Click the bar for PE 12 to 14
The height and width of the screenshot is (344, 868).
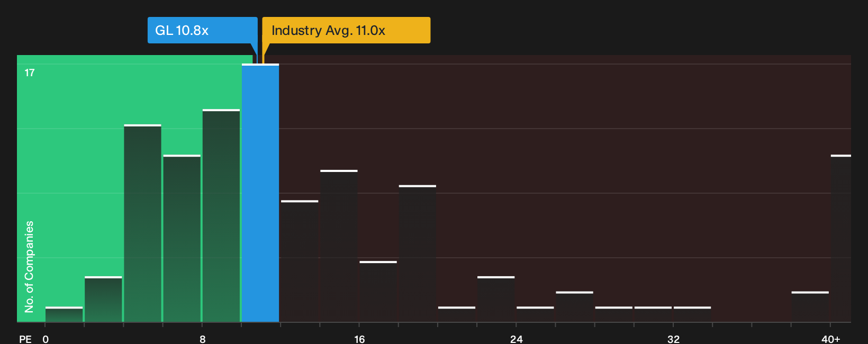click(300, 261)
